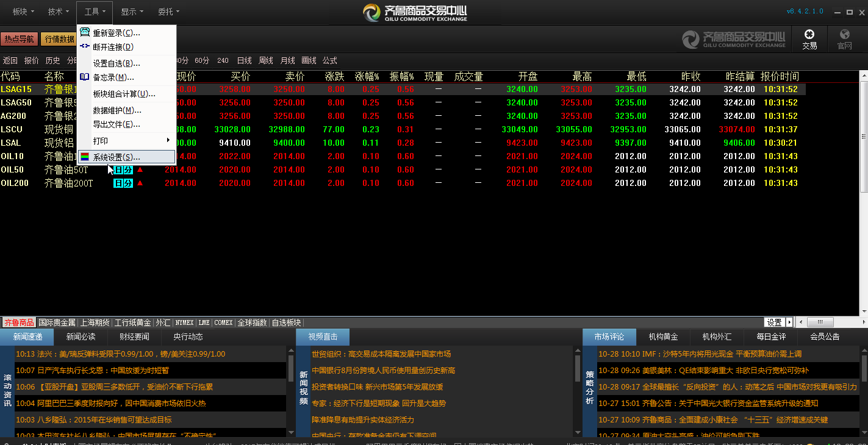The image size is (868, 445).
Task: Expand the 显示 dropdown menu
Action: (132, 12)
